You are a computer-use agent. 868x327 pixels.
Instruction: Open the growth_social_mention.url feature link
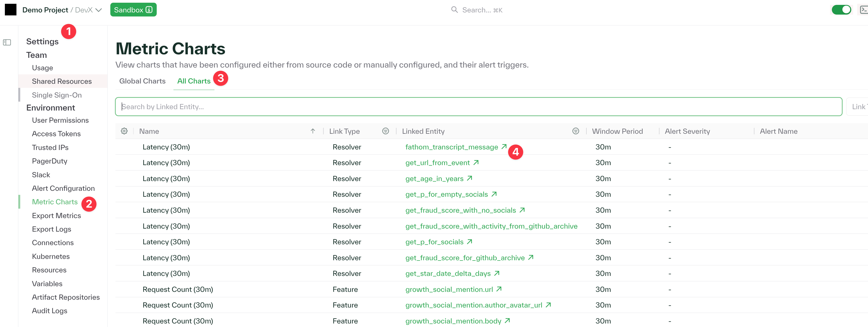tap(449, 289)
